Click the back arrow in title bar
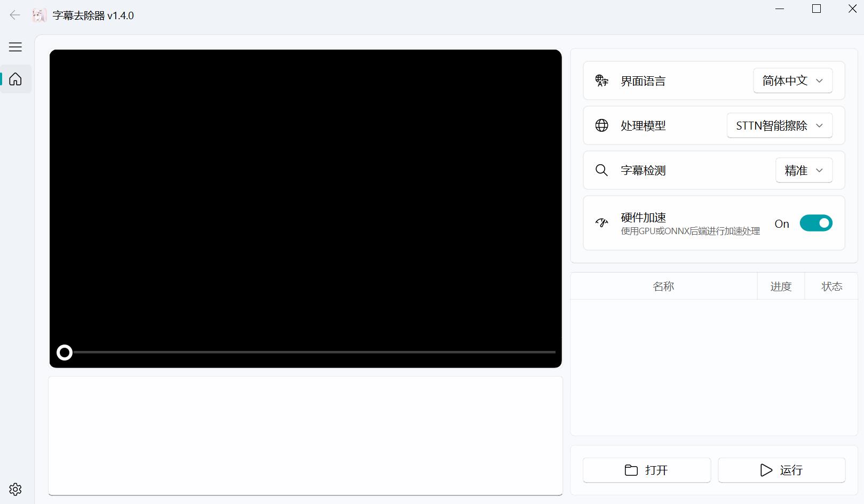 [15, 15]
